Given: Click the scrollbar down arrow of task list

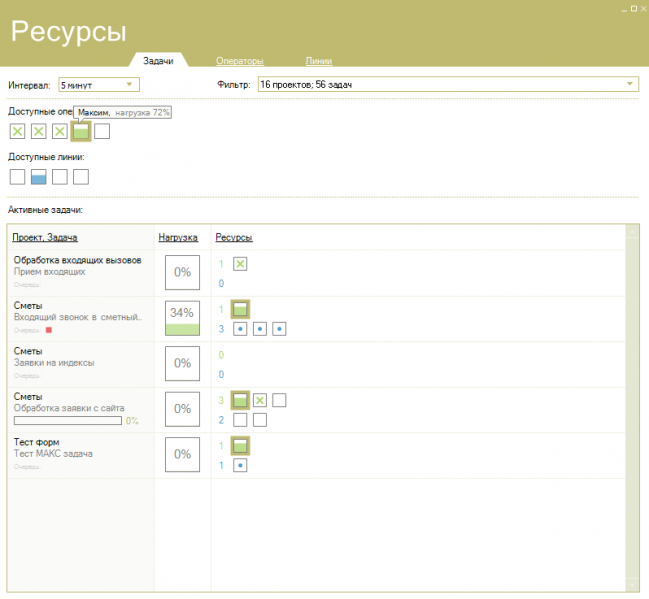Looking at the screenshot, I should [x=632, y=585].
